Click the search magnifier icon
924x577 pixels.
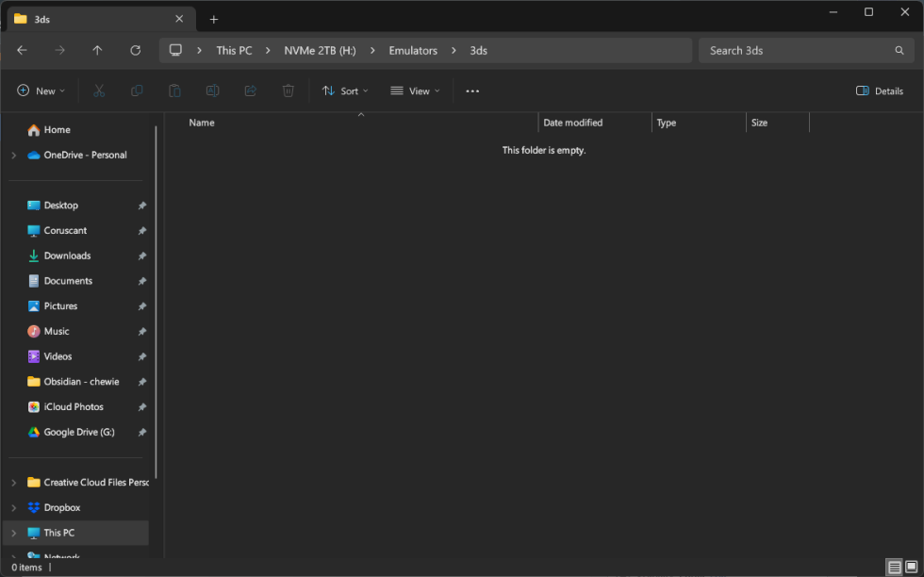pos(899,50)
